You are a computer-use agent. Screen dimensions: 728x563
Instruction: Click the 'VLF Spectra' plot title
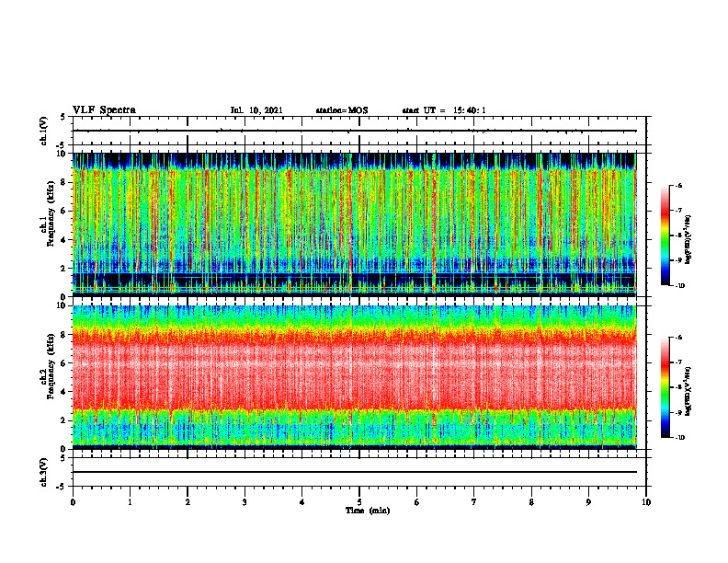point(105,110)
